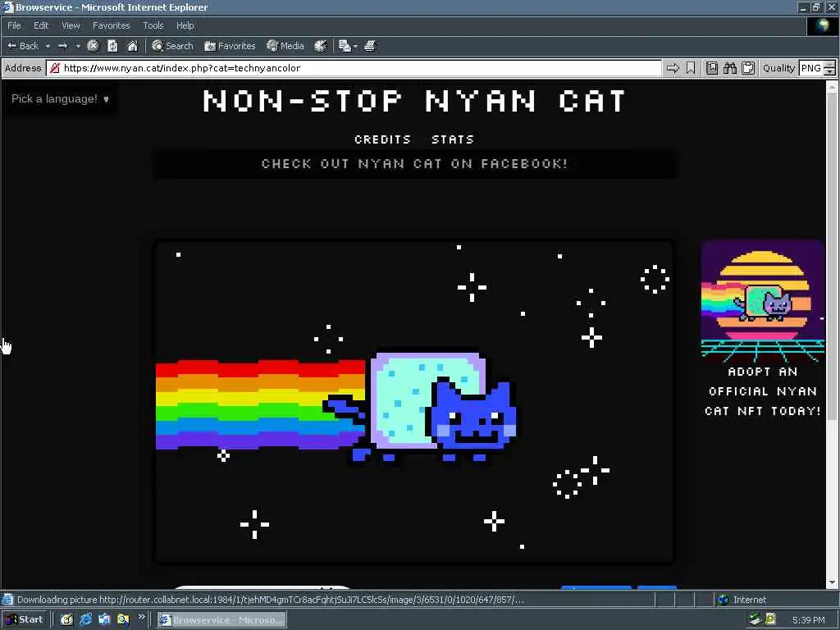
Task: Go to the Home page icon
Action: pos(132,46)
